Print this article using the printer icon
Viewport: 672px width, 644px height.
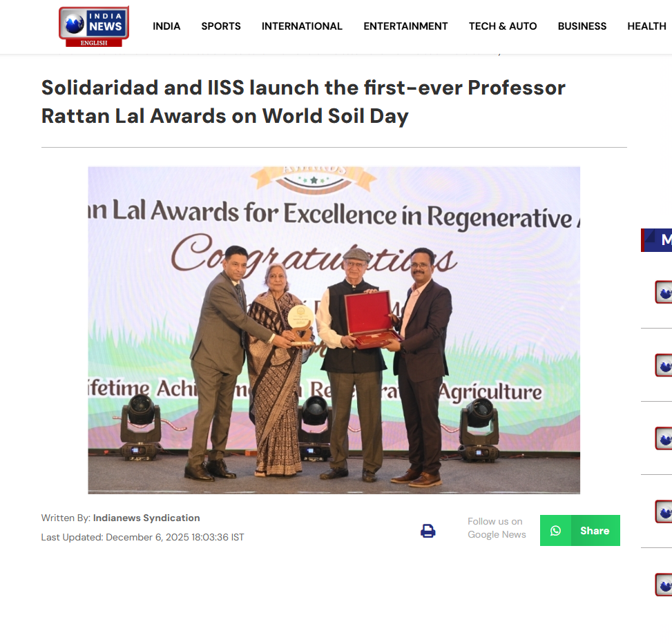pos(428,531)
